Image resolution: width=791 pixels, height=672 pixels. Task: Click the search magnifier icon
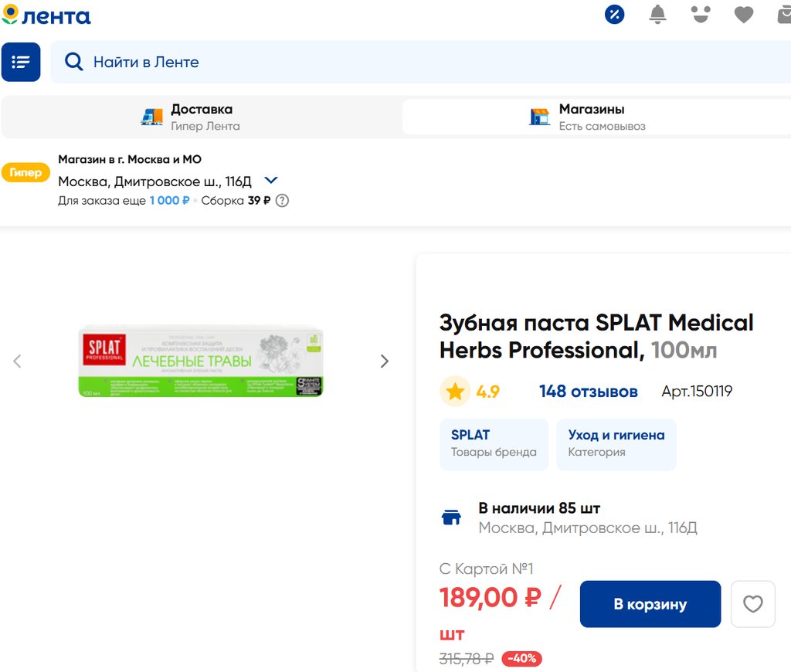[x=73, y=62]
